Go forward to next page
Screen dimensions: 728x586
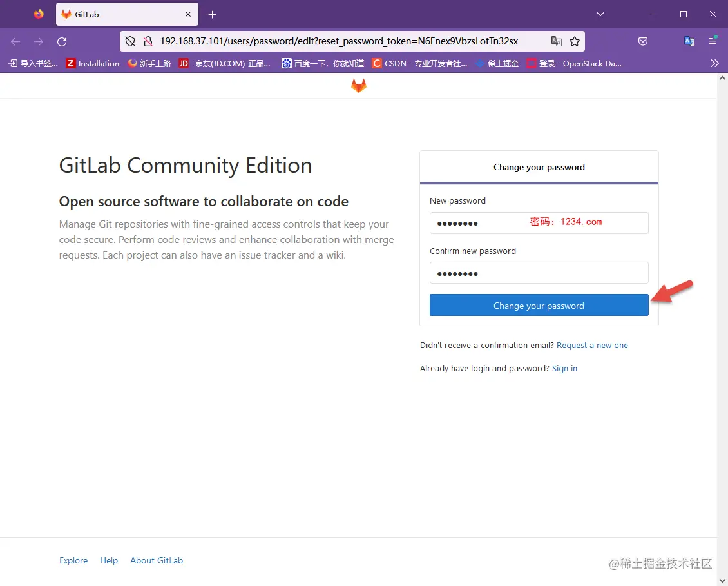point(39,42)
